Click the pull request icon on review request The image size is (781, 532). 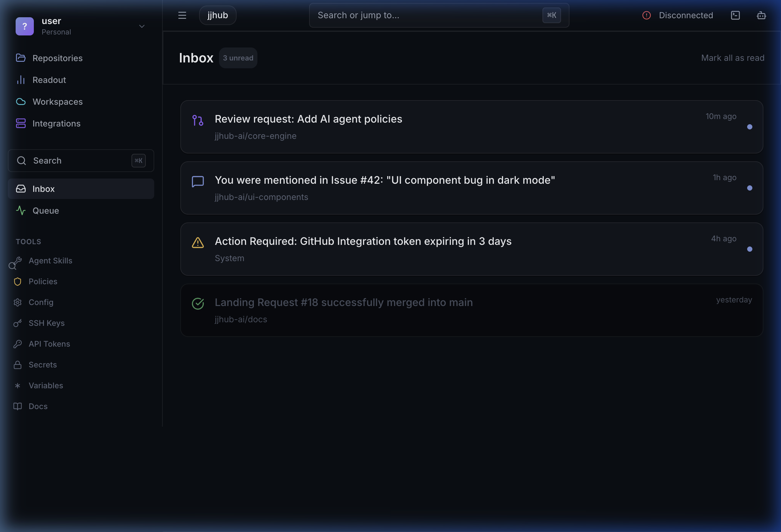(x=198, y=120)
